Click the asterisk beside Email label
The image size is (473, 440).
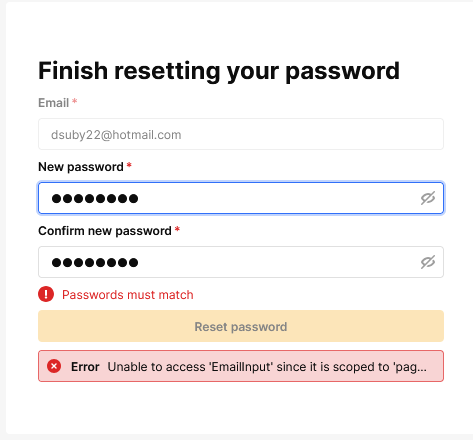[75, 101]
